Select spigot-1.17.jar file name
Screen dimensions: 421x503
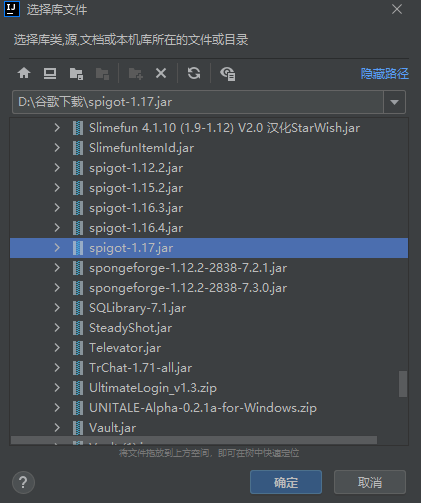coord(131,248)
